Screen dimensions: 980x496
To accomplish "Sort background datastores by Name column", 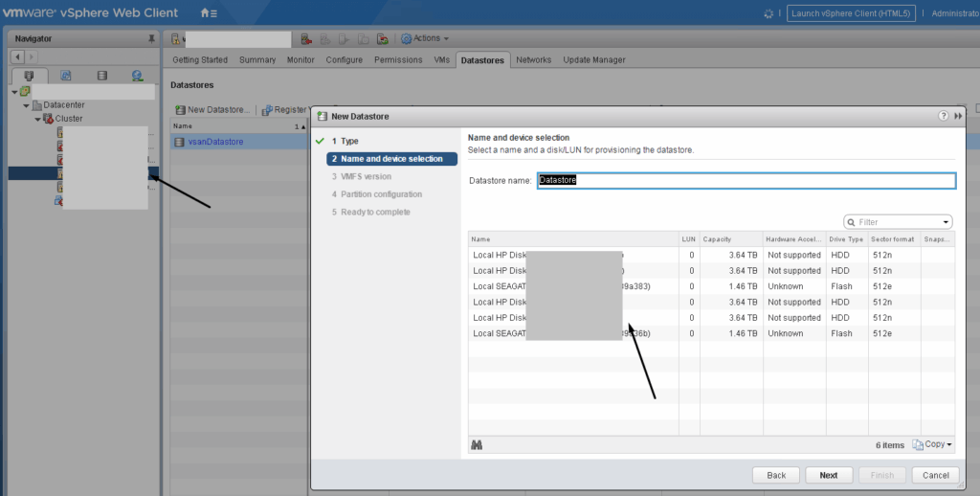I will 238,126.
